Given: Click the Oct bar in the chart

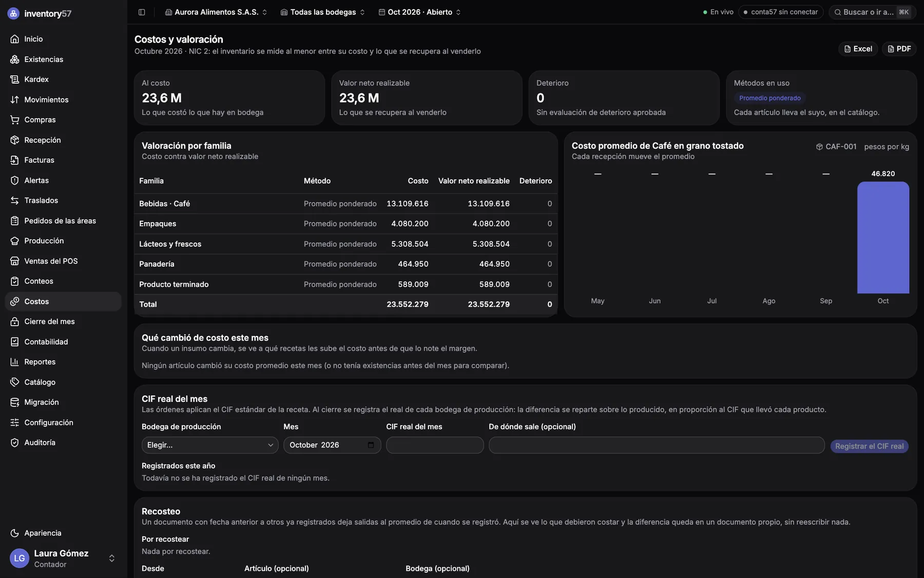Looking at the screenshot, I should (x=883, y=237).
